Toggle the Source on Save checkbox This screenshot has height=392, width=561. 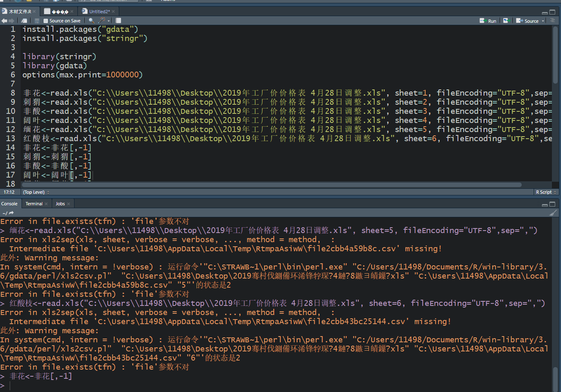46,21
